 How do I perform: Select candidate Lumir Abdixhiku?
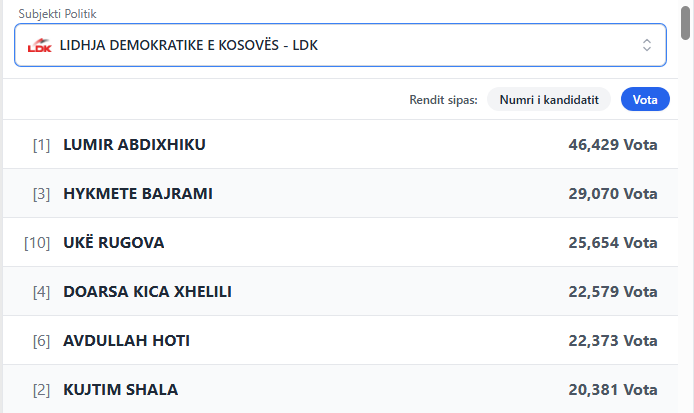pos(134,145)
